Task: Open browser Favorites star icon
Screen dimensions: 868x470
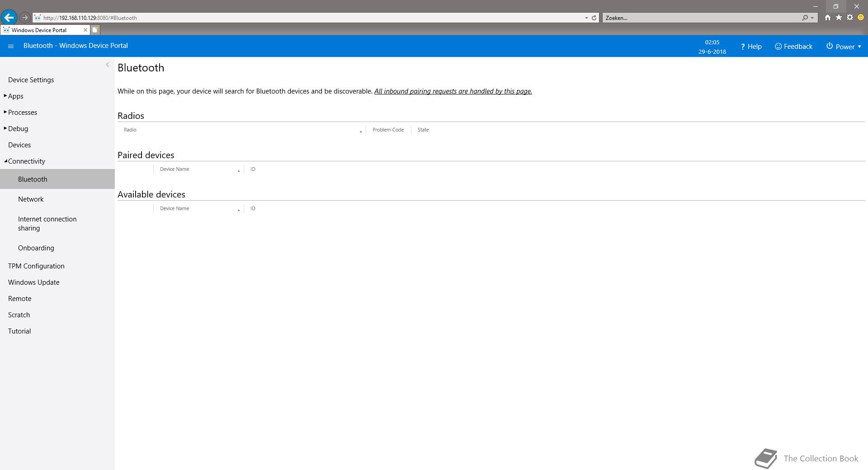Action: point(839,18)
